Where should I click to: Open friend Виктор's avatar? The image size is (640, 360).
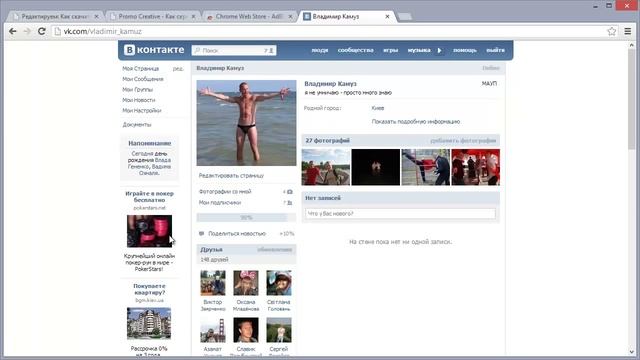click(x=213, y=283)
